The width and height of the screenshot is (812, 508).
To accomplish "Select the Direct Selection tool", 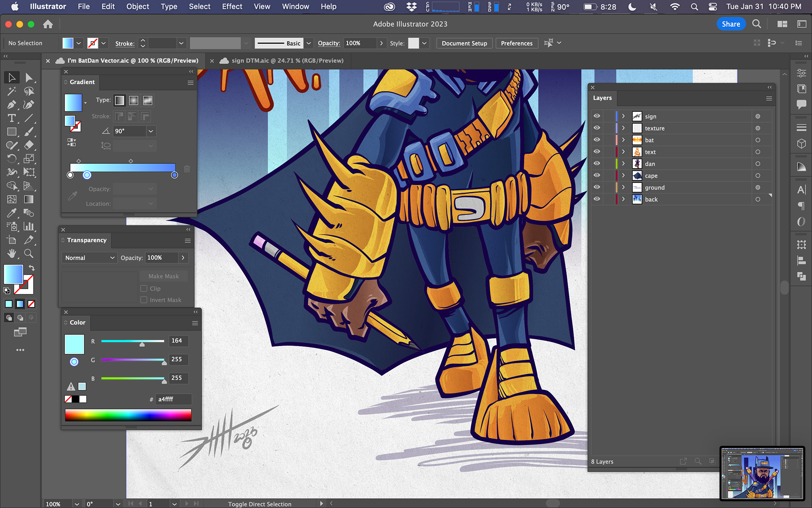I will [x=29, y=77].
